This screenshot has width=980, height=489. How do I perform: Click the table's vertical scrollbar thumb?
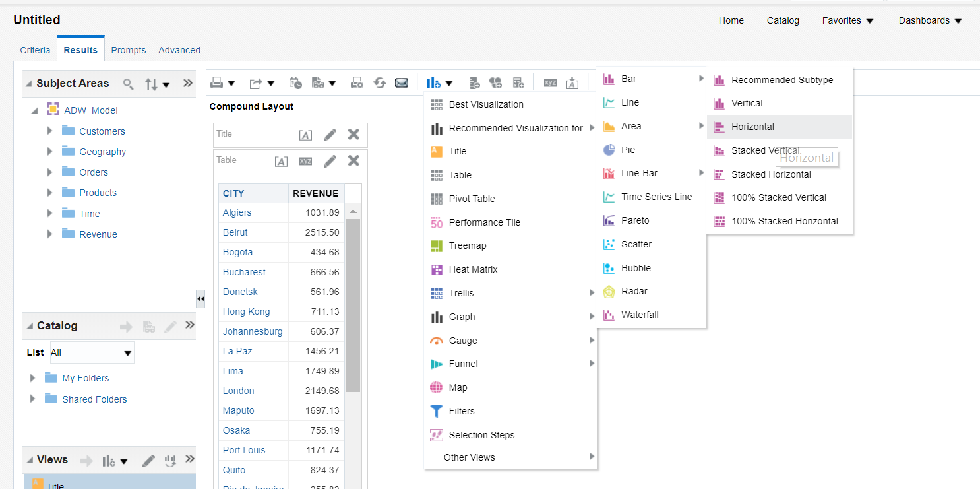coord(353,305)
